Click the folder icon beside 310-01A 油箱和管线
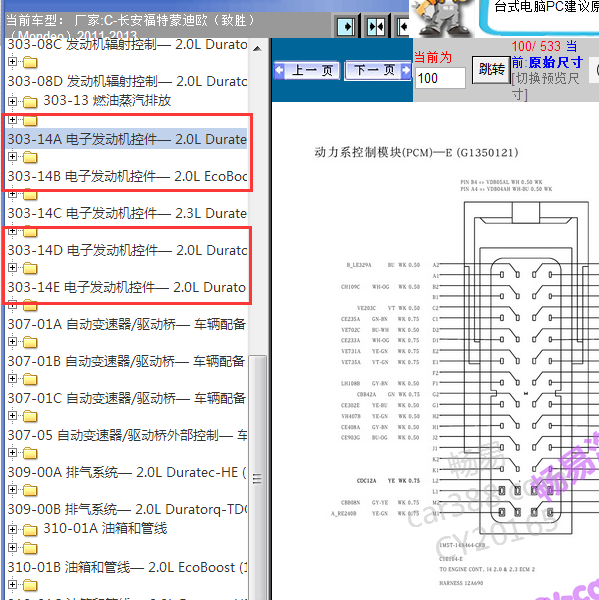599x600 pixels. [x=30, y=530]
